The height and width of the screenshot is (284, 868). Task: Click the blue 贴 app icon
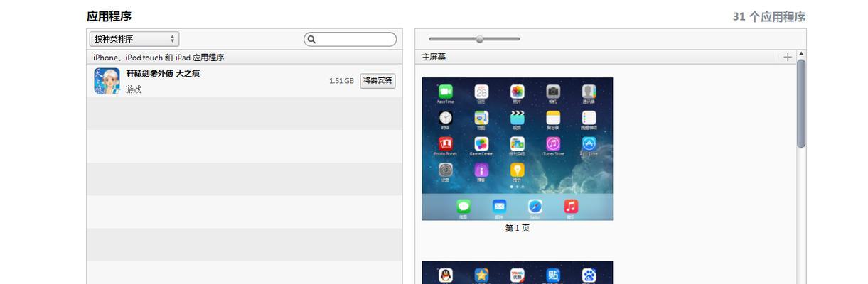coord(553,275)
